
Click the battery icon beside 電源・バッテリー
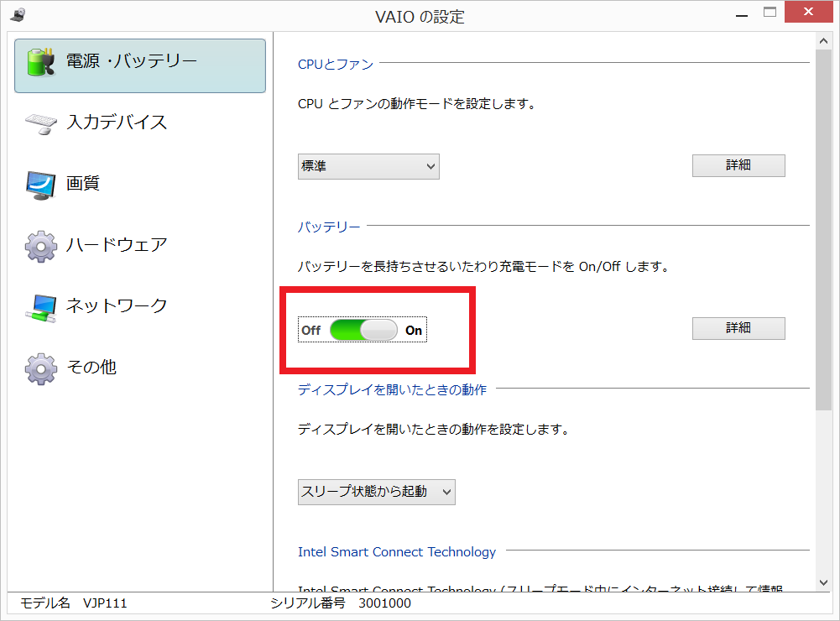tap(41, 63)
